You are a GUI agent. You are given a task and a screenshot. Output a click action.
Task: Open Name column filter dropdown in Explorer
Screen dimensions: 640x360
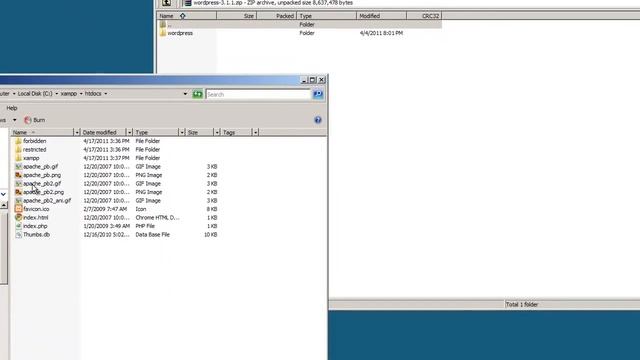click(x=76, y=132)
